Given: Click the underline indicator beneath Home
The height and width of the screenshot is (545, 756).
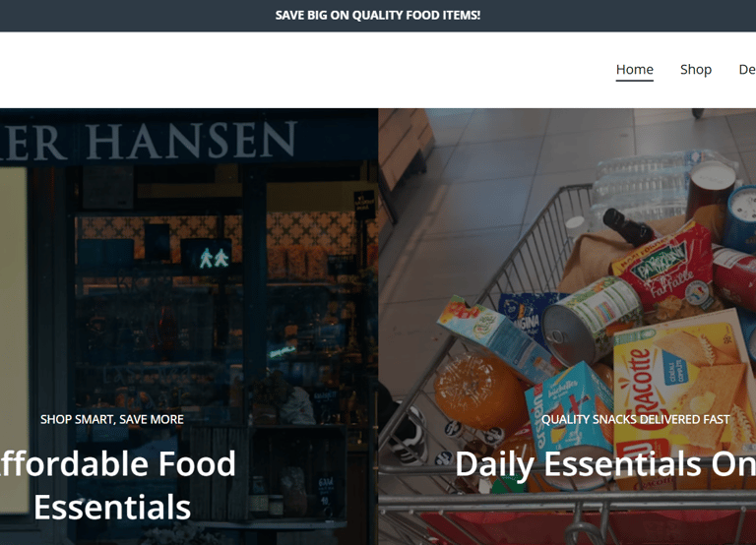Looking at the screenshot, I should (635, 81).
